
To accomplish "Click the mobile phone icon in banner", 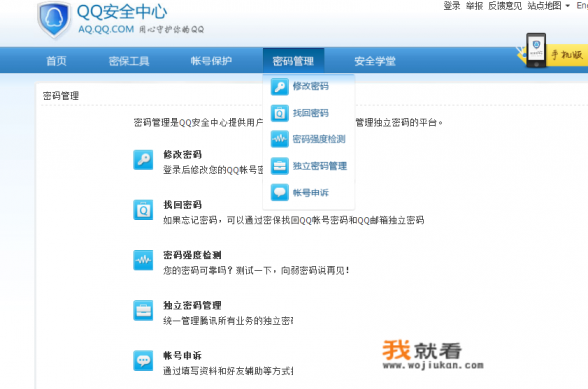I will click(536, 50).
